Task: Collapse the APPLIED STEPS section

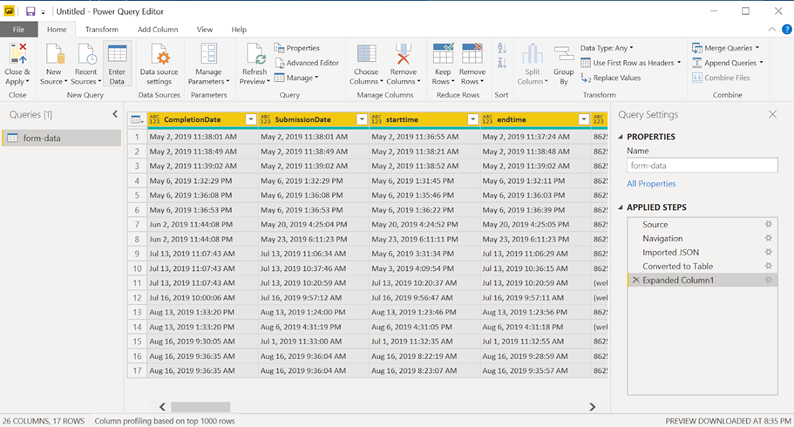Action: pos(621,207)
